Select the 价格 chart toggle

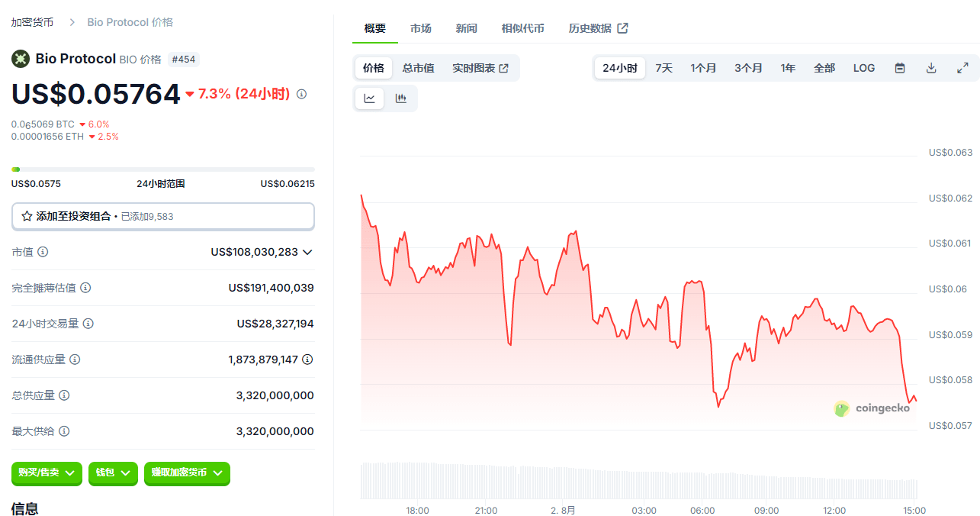374,68
